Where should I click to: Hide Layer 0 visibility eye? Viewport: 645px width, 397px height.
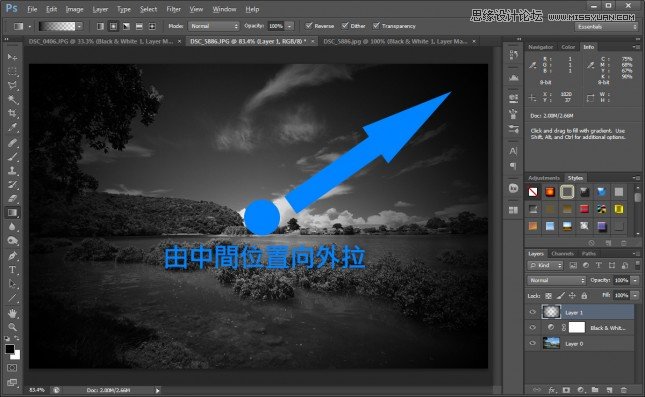point(533,343)
